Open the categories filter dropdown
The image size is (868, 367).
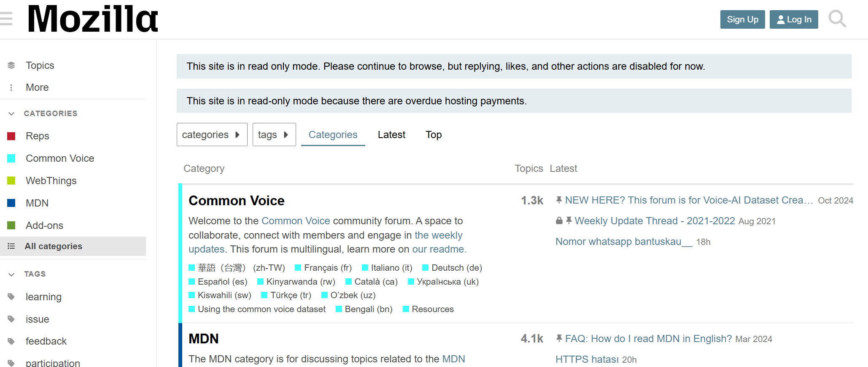click(x=212, y=135)
